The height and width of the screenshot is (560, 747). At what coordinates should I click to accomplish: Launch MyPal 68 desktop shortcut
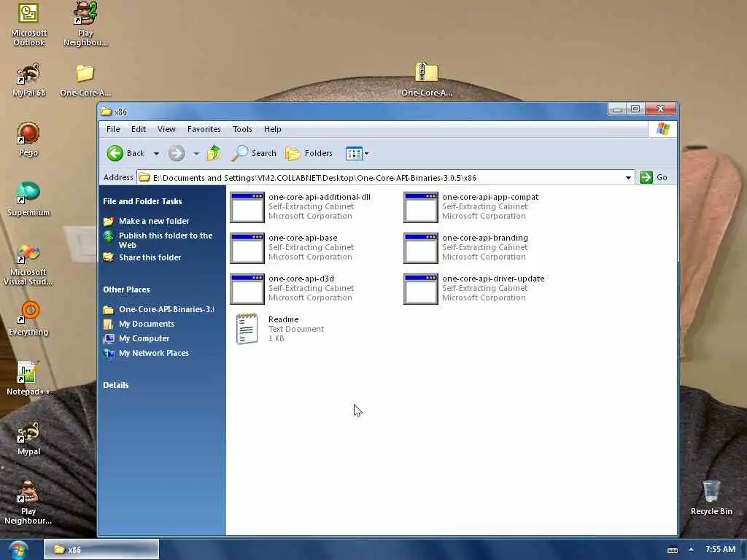pyautogui.click(x=28, y=80)
